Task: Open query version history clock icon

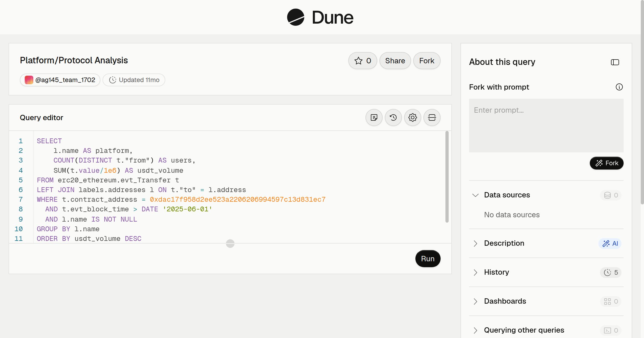Action: tap(393, 117)
